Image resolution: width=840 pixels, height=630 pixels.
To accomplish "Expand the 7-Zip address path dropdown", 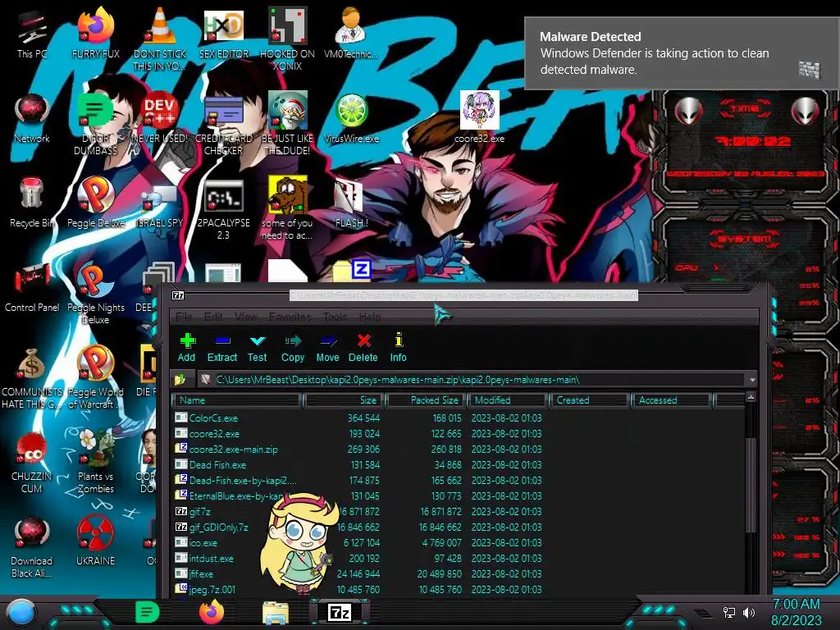I will (x=752, y=380).
